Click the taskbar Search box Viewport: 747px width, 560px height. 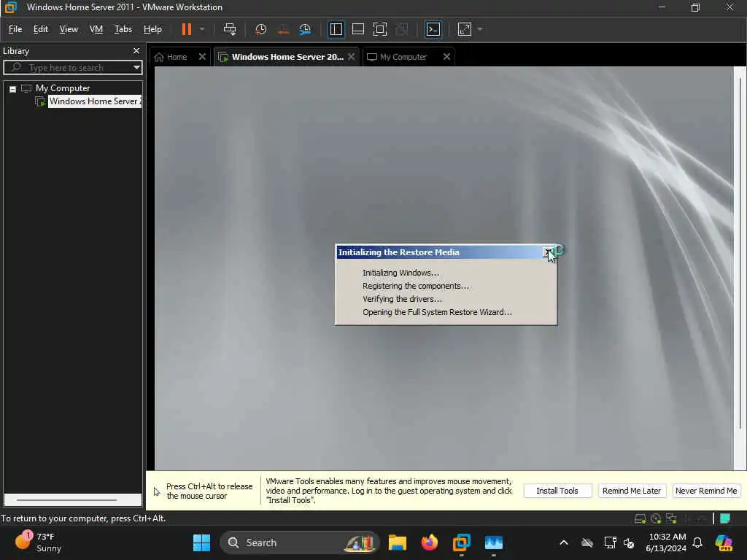pyautogui.click(x=300, y=542)
